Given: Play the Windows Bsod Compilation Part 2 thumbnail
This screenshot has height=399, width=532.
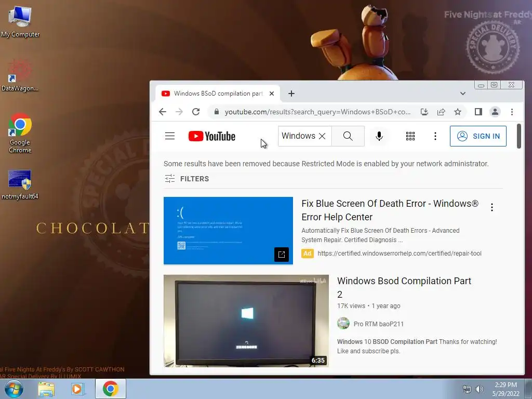Looking at the screenshot, I should click(246, 321).
